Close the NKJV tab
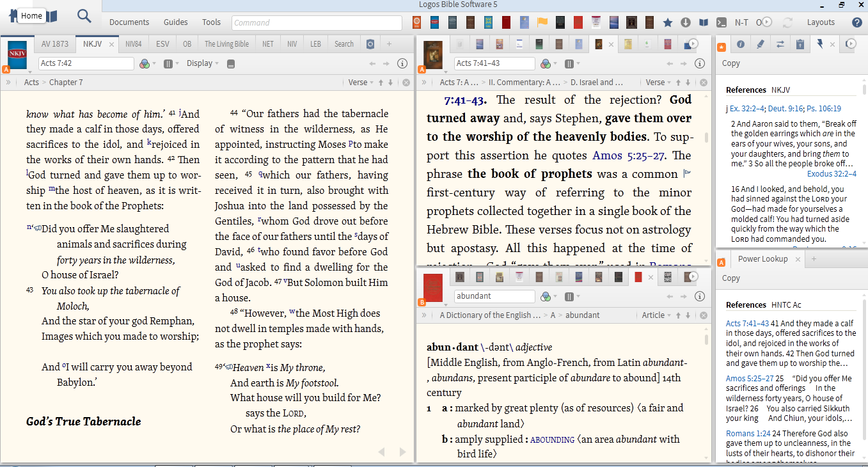The height and width of the screenshot is (467, 868). 111,45
